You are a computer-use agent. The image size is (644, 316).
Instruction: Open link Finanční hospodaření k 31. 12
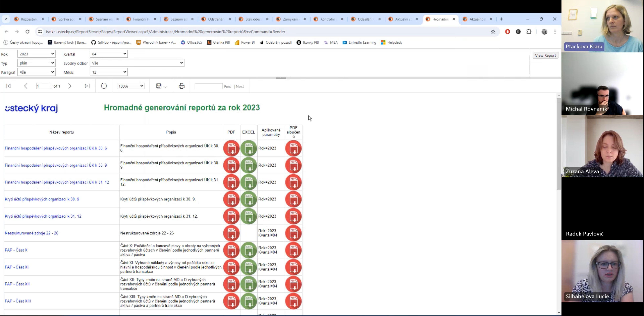tap(57, 182)
